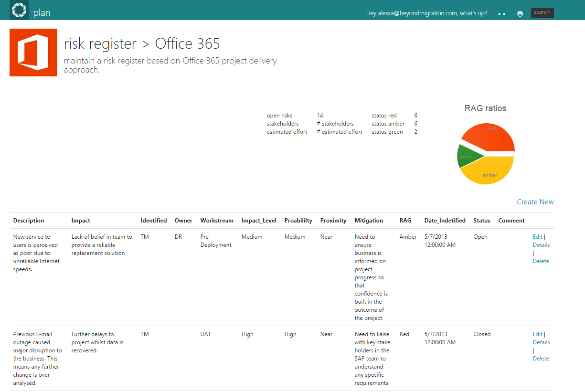
Task: Delete the Closed UAT risk row
Action: point(541,359)
